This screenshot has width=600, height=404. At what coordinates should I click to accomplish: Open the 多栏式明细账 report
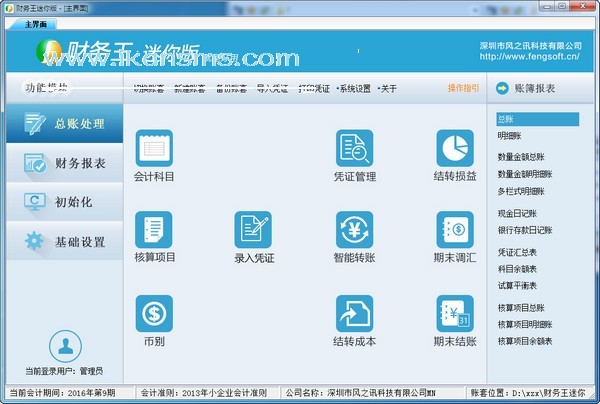521,191
